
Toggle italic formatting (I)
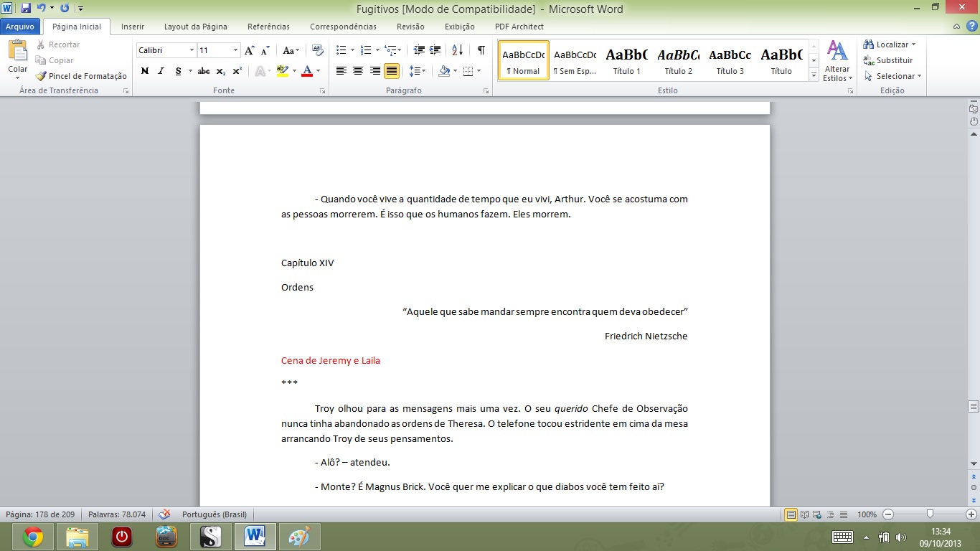[x=161, y=71]
